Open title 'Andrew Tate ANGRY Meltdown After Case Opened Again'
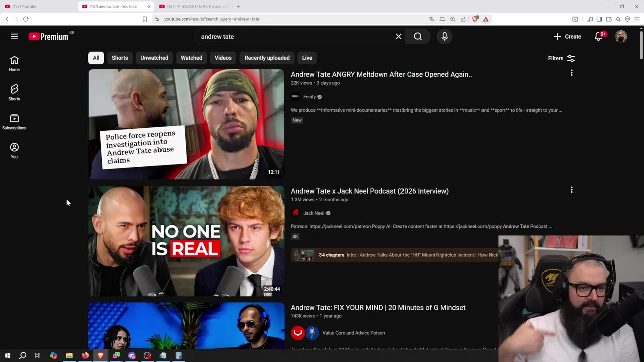The height and width of the screenshot is (362, 644). [x=381, y=74]
